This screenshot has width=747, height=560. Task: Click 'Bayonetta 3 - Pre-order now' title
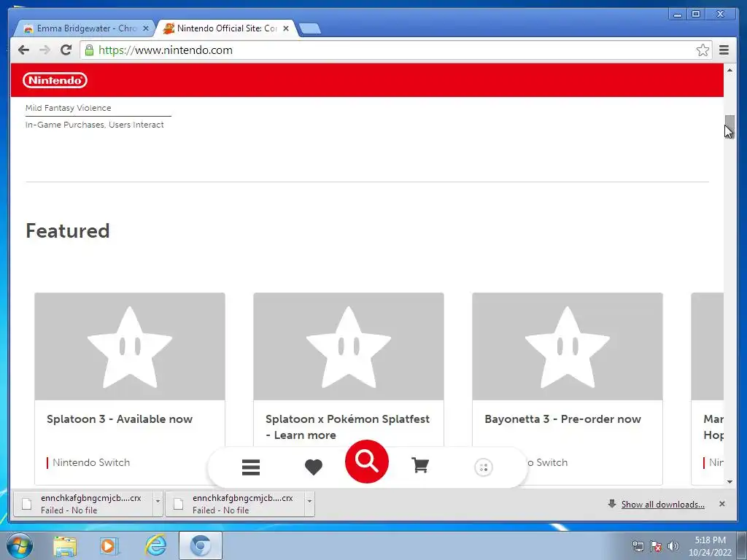[x=562, y=419]
